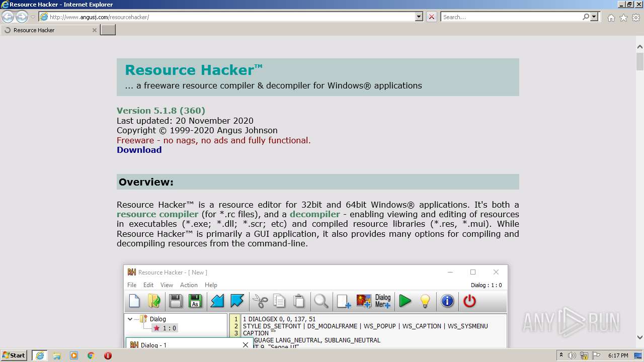644x362 pixels.
Task: Open the Tools gear icon
Action: coord(635,18)
